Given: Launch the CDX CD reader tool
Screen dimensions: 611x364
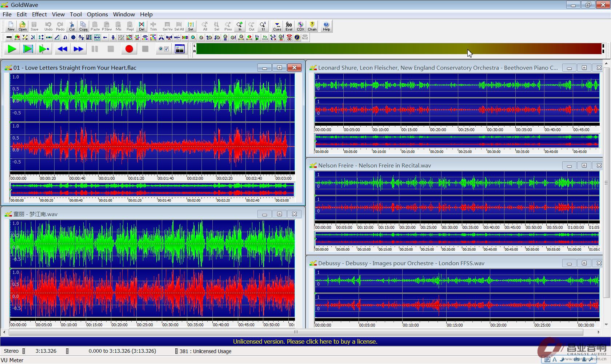Looking at the screenshot, I should coord(300,26).
